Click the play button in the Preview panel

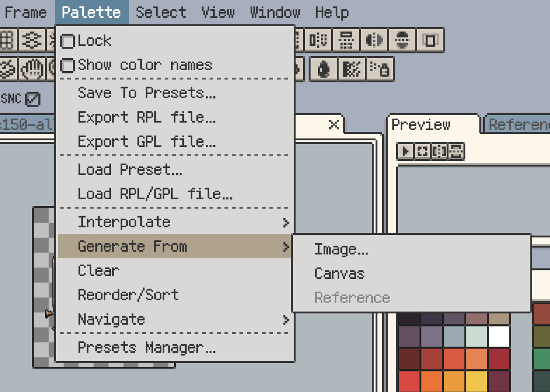click(x=405, y=152)
